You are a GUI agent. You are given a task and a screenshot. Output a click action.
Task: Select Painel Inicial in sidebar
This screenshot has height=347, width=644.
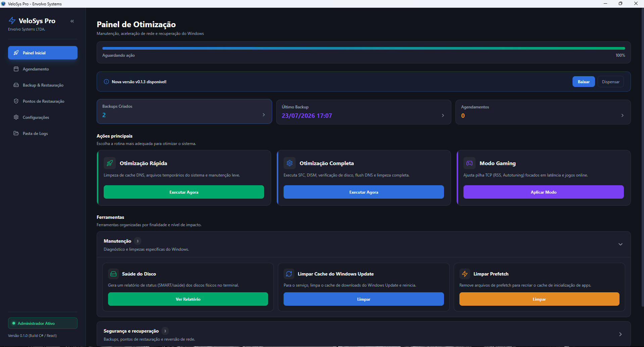tap(43, 53)
